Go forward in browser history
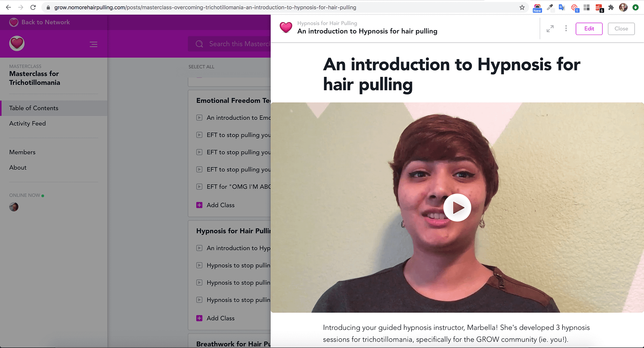Viewport: 644px width, 348px height. 21,7
